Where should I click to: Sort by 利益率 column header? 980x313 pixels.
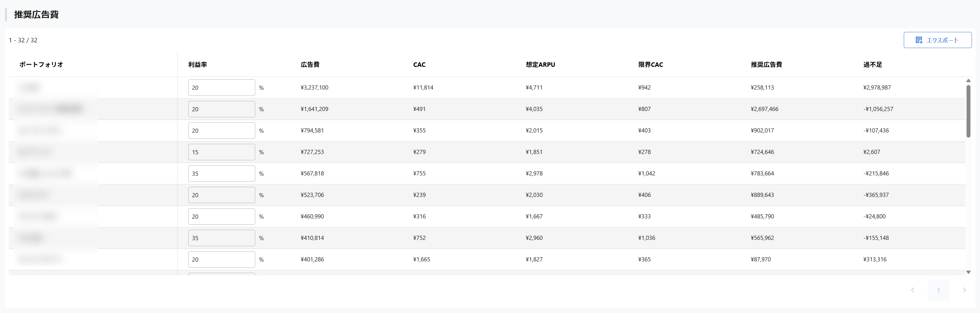tap(198, 64)
